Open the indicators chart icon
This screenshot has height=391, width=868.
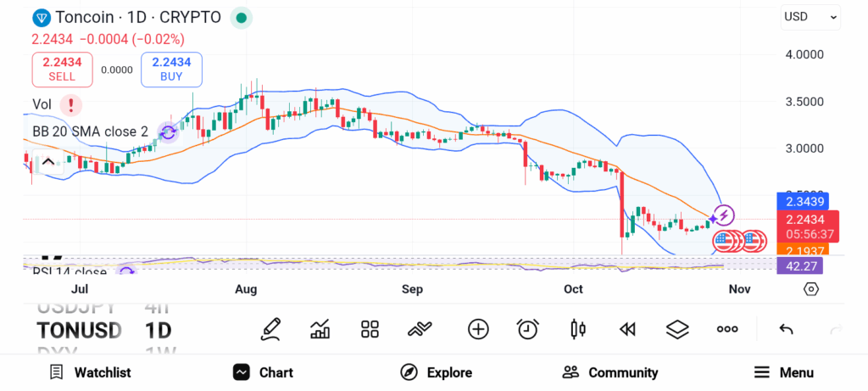(x=320, y=329)
